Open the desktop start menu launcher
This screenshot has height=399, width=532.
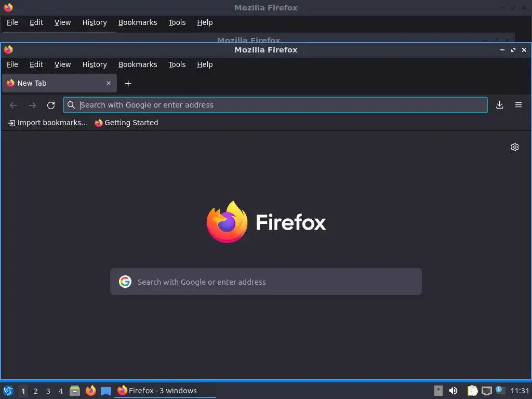point(8,391)
